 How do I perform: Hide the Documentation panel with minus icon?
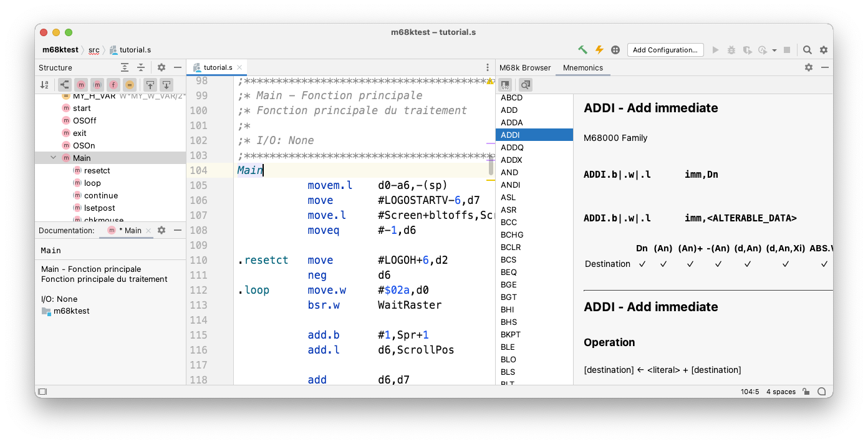[x=178, y=230]
